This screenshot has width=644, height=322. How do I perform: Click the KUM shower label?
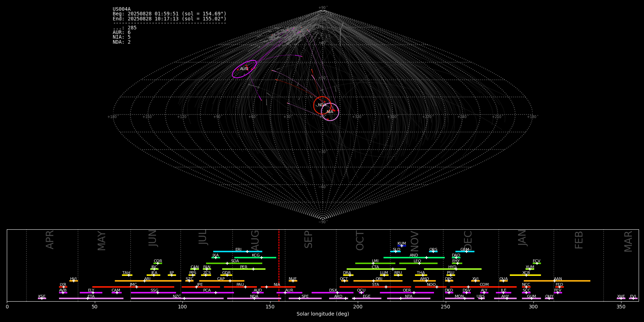pos(402,244)
